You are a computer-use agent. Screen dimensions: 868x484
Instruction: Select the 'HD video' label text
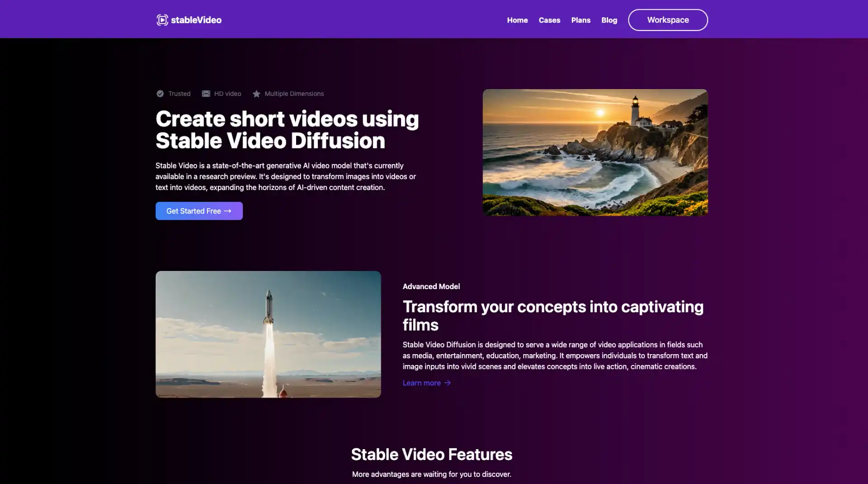pos(227,94)
